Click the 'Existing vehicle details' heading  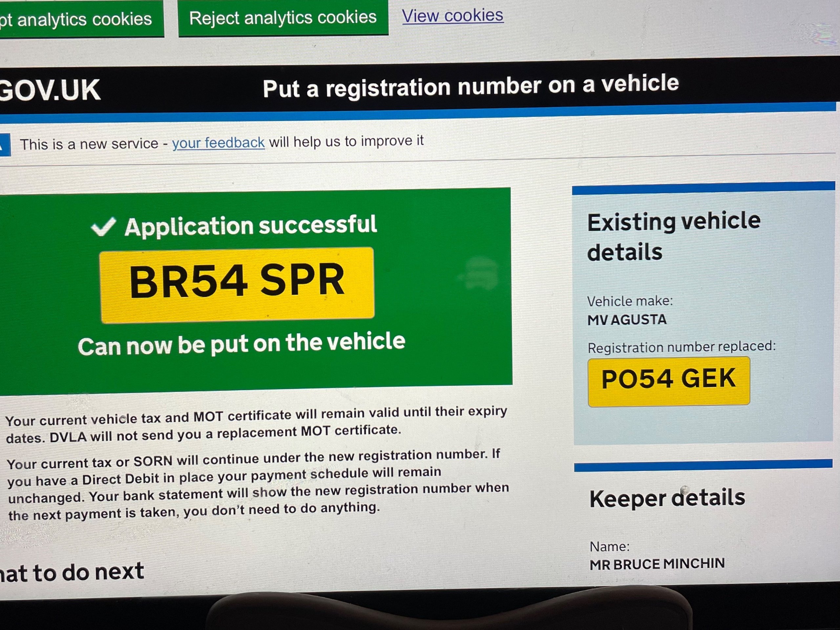pos(674,237)
